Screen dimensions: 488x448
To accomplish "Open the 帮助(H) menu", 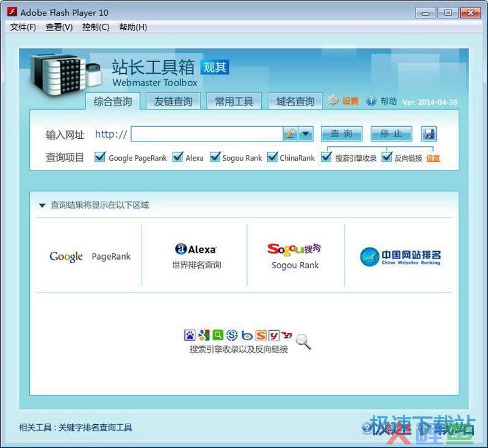I will coord(133,27).
